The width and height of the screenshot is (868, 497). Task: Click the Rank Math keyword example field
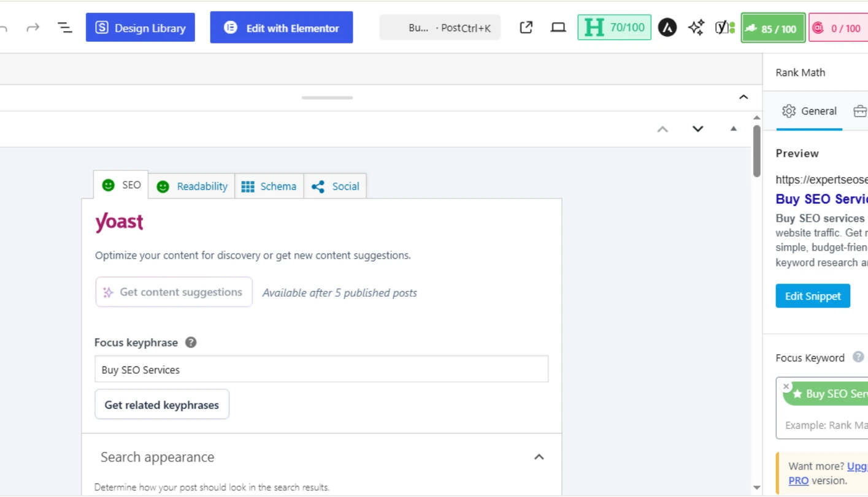(826, 425)
